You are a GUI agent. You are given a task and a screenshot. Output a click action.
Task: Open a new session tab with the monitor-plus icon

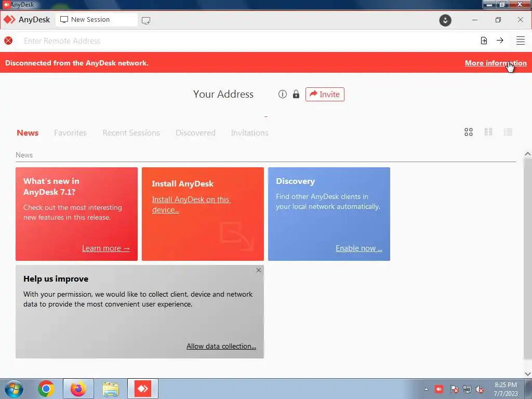[146, 21]
